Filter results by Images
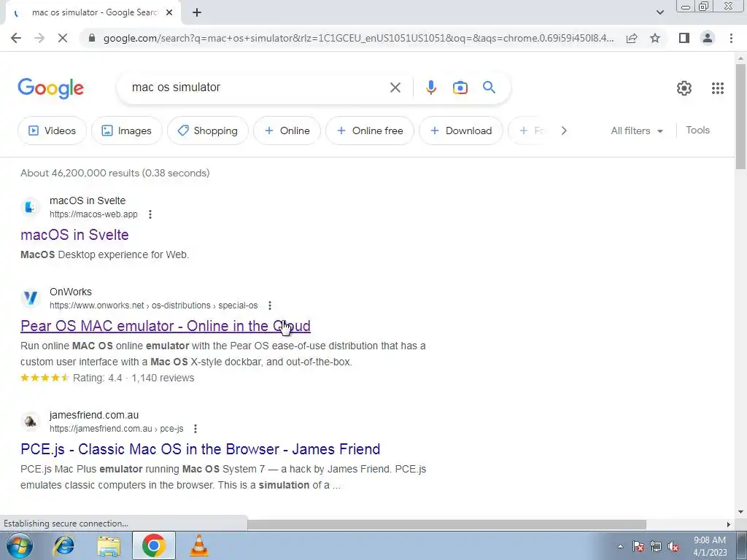This screenshot has width=747, height=560. (x=127, y=131)
